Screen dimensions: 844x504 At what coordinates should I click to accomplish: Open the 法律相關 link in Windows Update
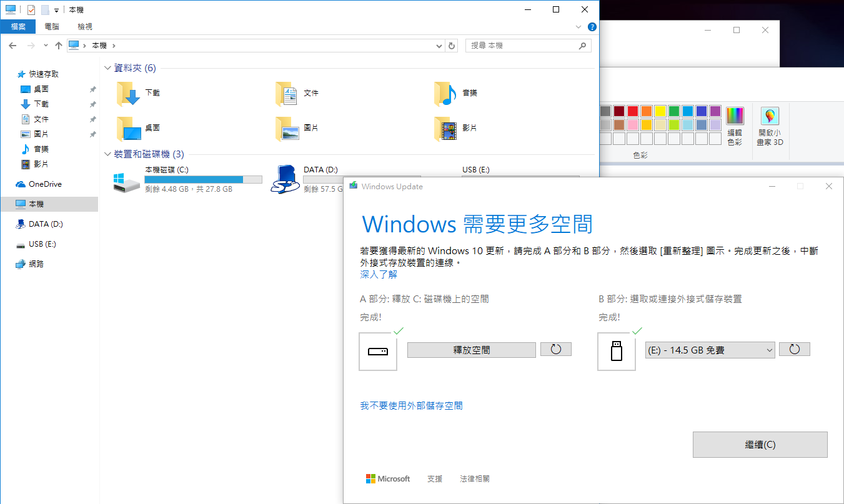click(x=475, y=479)
